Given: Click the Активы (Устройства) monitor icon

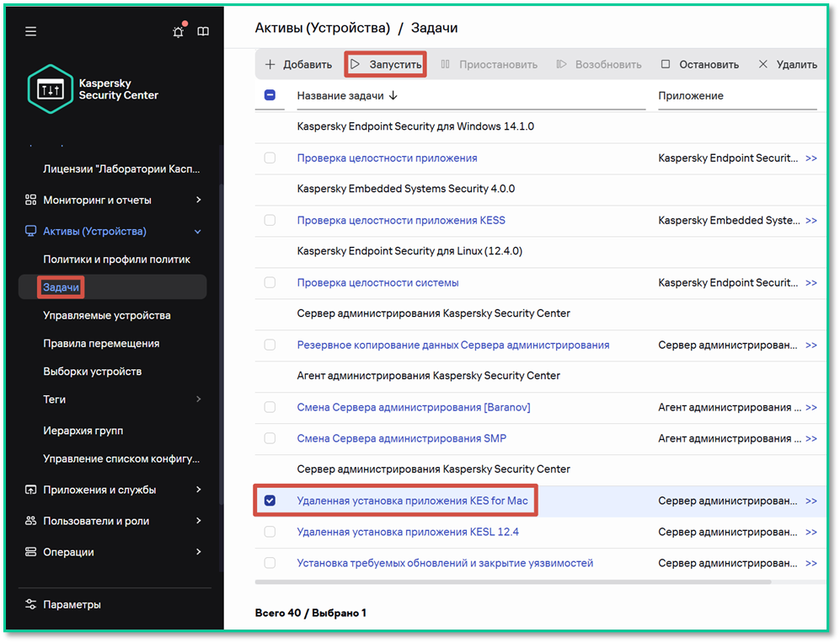Looking at the screenshot, I should 30,231.
